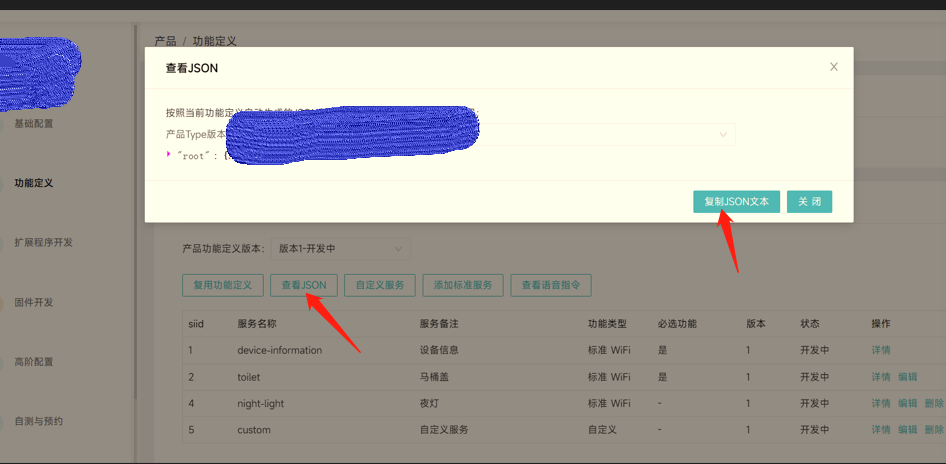Click the 查看语音指令 button
Screen dimensions: 946x464
click(x=551, y=285)
